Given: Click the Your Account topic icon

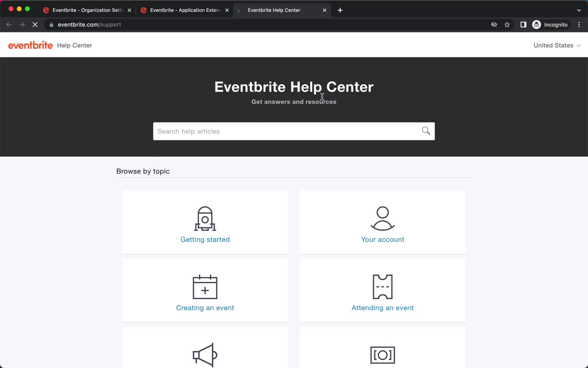Looking at the screenshot, I should point(383,218).
